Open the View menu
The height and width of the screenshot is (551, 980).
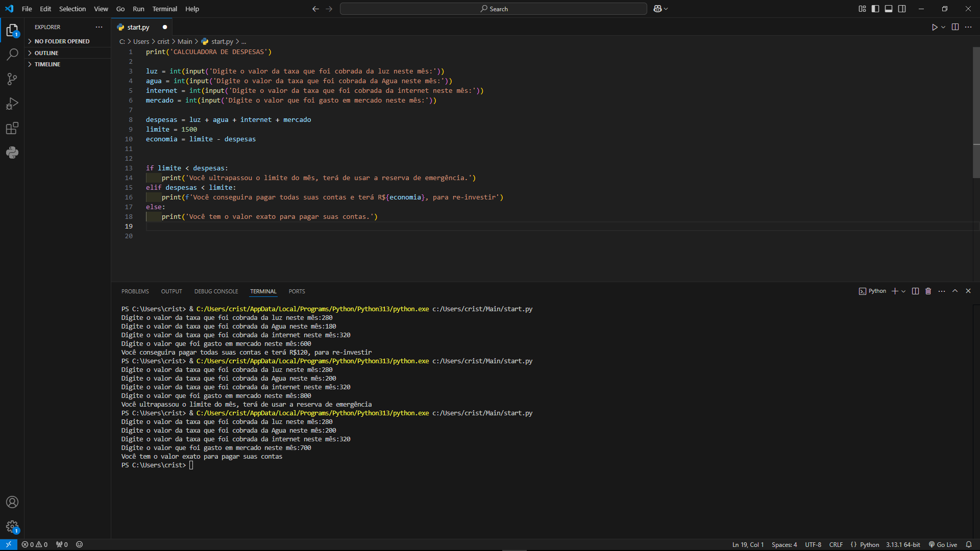click(101, 9)
